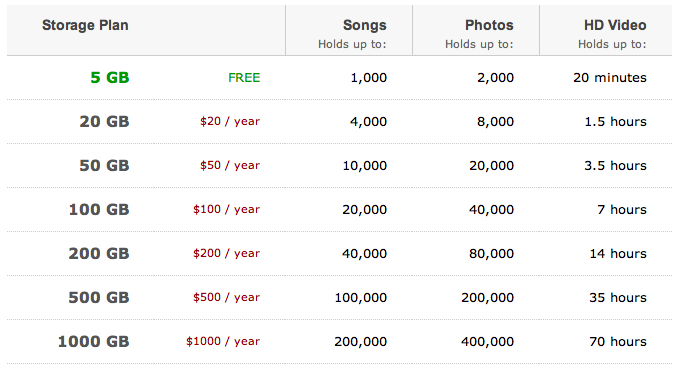Click the green FREE price label
The height and width of the screenshot is (369, 681).
click(x=244, y=78)
